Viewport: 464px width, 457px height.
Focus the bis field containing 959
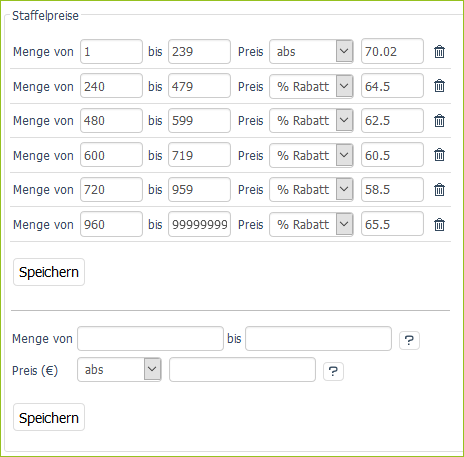click(x=199, y=189)
